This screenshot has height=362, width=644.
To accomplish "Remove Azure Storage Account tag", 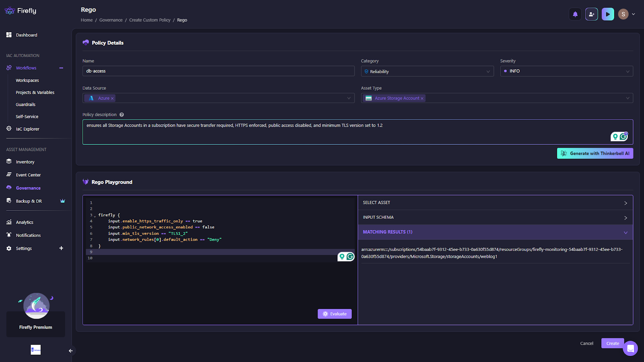I will point(422,99).
